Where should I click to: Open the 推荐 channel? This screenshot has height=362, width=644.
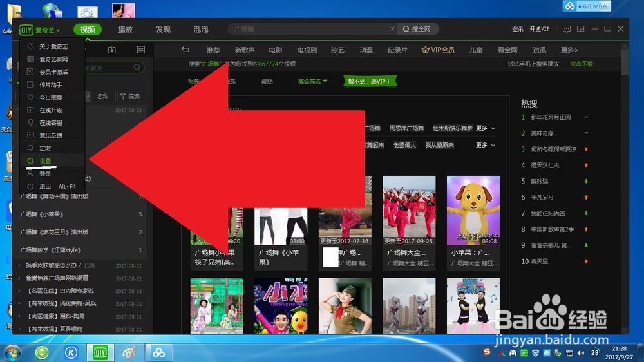[x=213, y=50]
